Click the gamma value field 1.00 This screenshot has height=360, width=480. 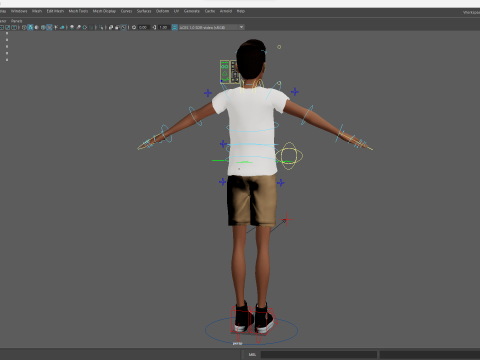163,27
